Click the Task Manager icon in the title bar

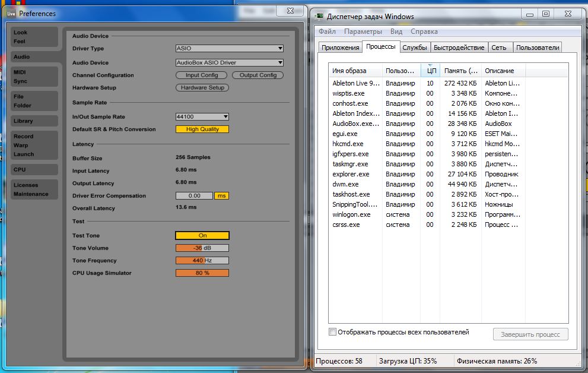click(319, 16)
